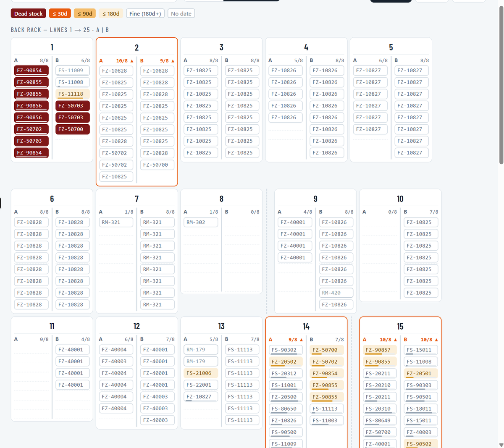Click the overflow warning triangle on lane 2 side A

click(x=132, y=61)
